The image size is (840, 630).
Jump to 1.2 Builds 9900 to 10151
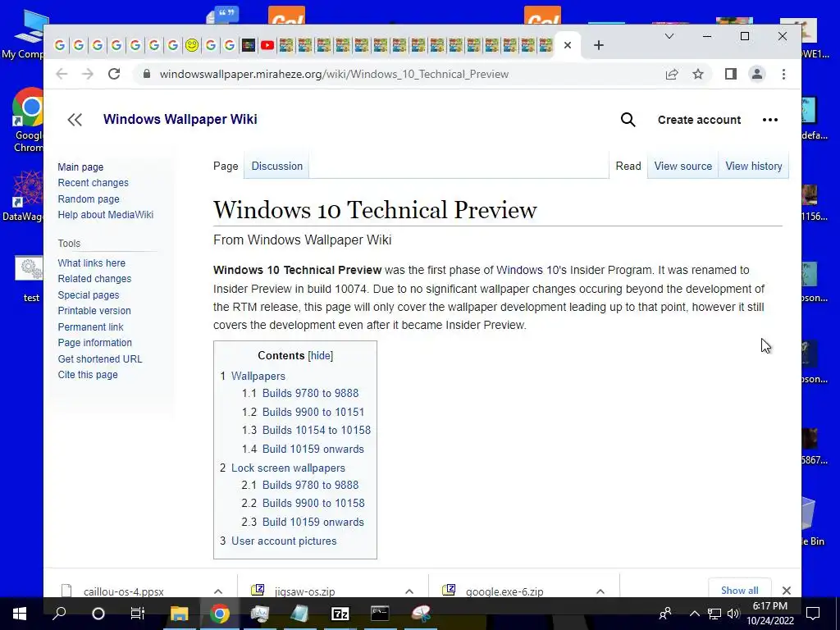click(x=313, y=412)
